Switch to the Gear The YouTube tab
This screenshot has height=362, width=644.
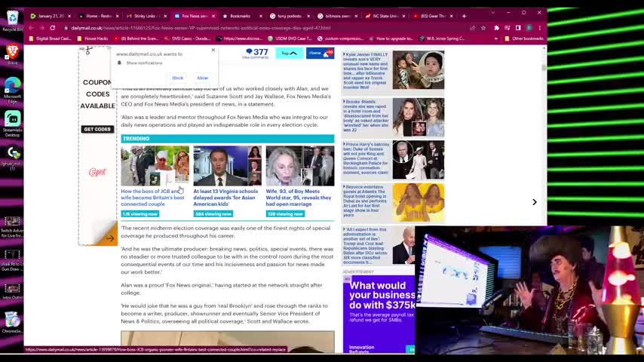434,16
